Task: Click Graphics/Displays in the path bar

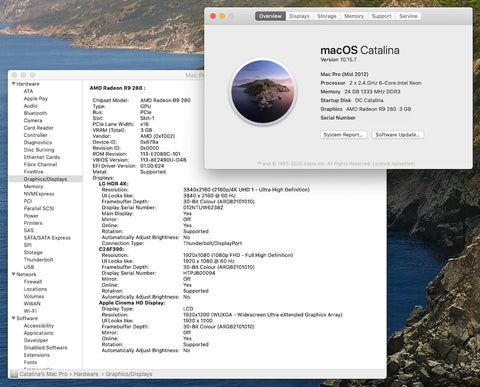Action: [129, 374]
